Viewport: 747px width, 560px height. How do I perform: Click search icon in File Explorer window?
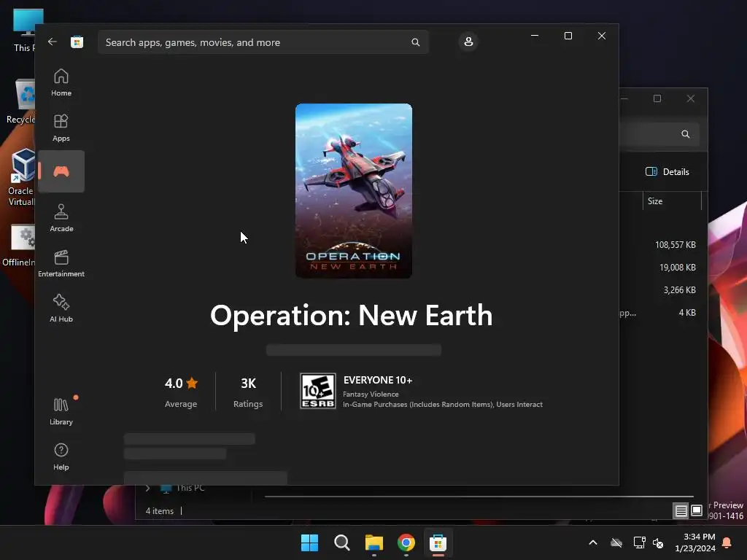[685, 134]
